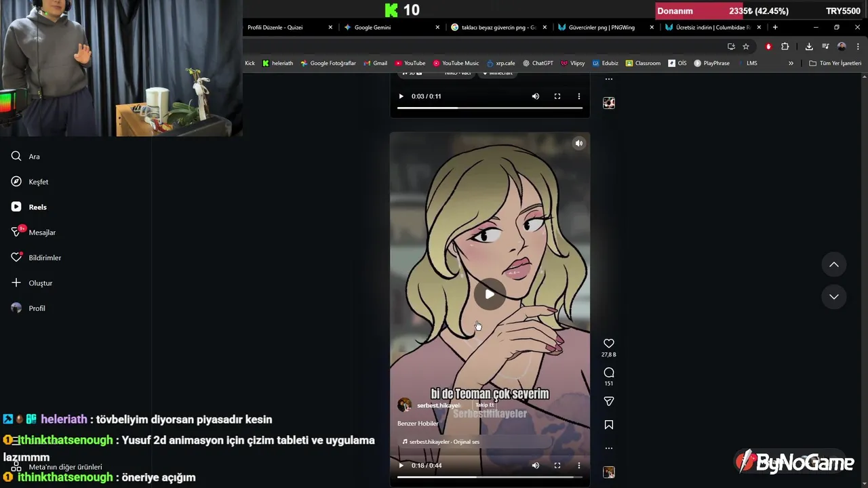
Task: Open three-dot menu on the upper video
Action: (x=578, y=96)
